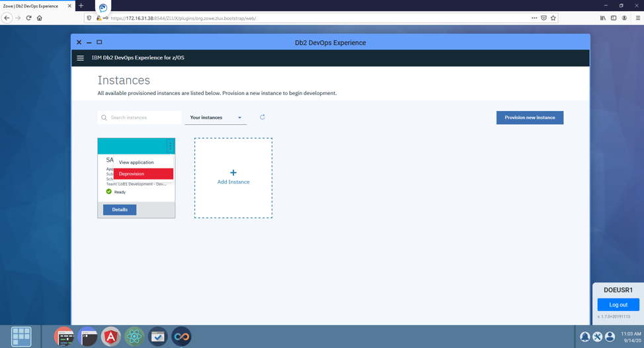The height and width of the screenshot is (348, 644).
Task: Open the Angular sample app in the dock
Action: click(x=111, y=337)
